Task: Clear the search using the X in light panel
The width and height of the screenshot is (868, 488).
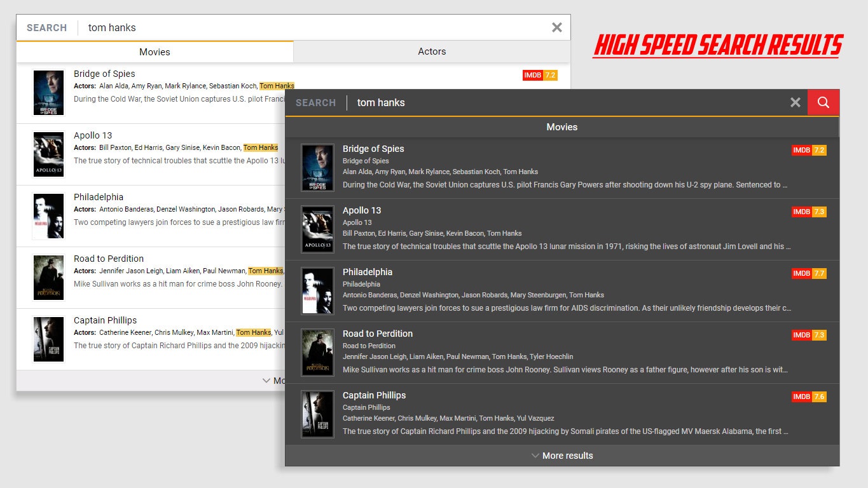Action: tap(557, 27)
